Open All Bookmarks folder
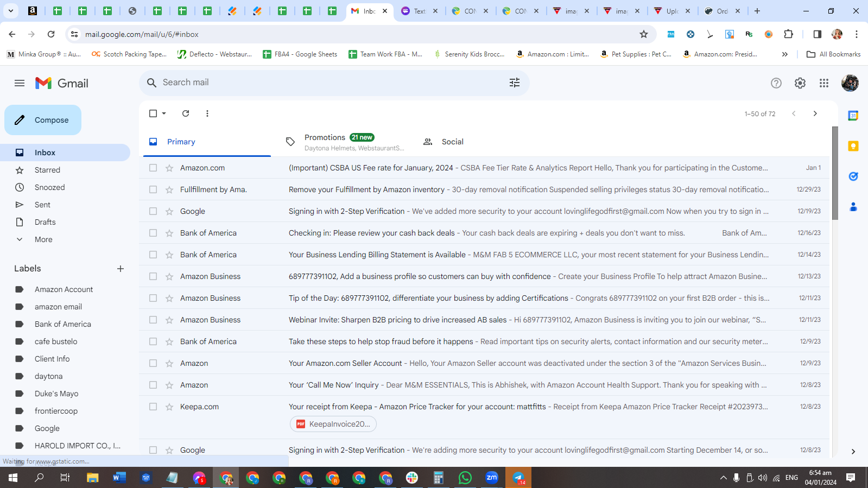The width and height of the screenshot is (868, 488). (x=833, y=54)
